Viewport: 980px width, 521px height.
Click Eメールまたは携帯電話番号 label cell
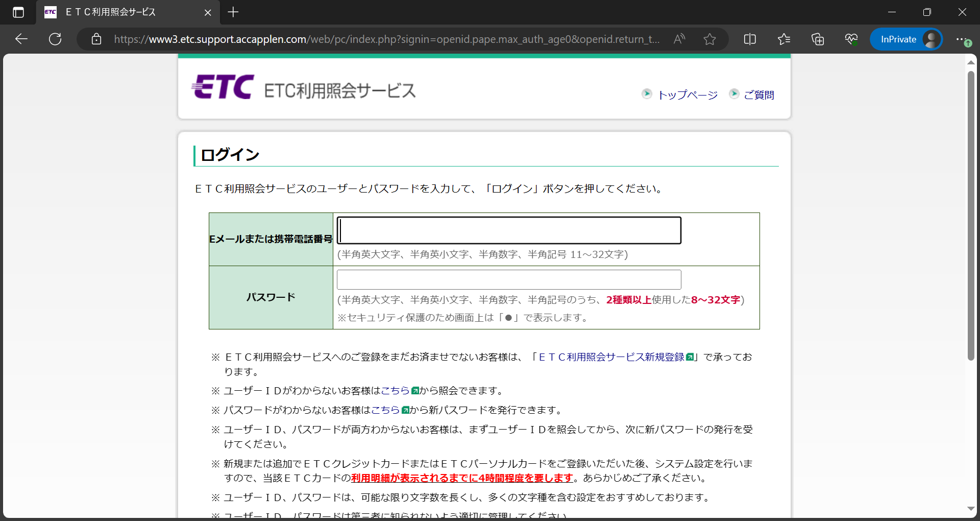[271, 239]
